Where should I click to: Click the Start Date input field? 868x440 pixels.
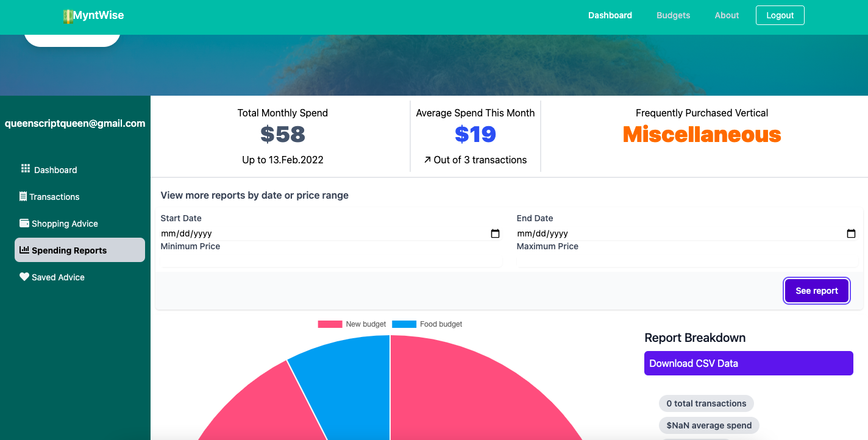pos(330,233)
